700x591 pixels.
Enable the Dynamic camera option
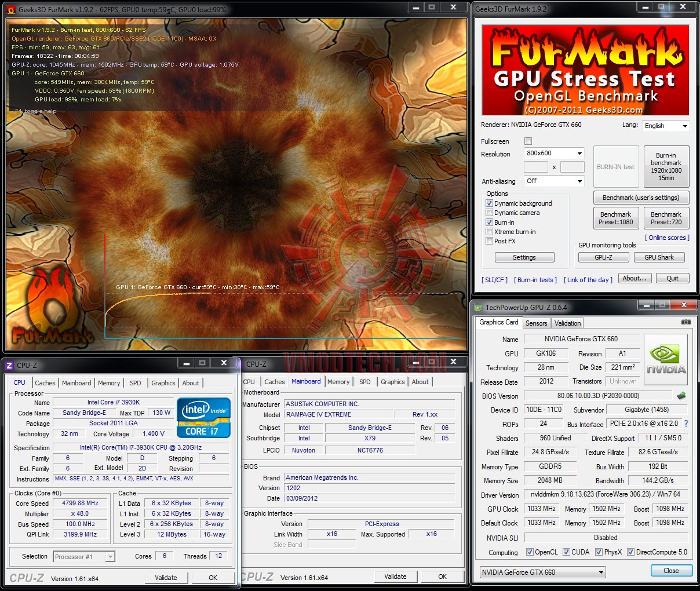coord(489,213)
